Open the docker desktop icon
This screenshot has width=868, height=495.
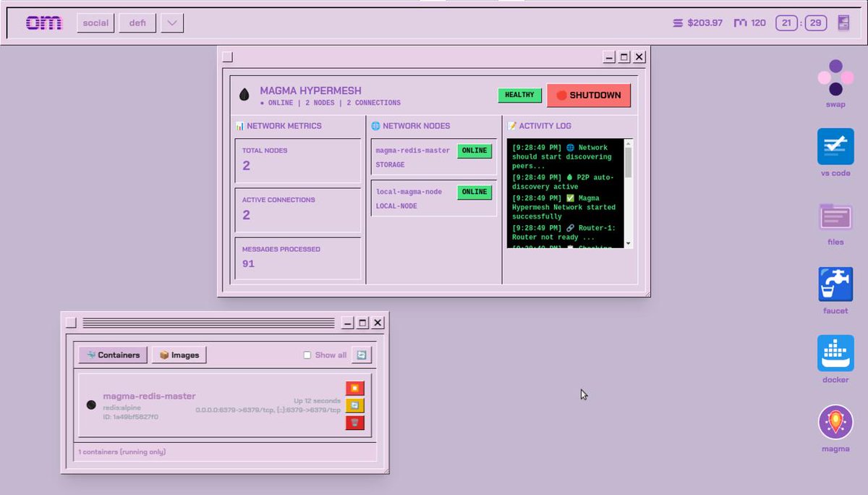tap(835, 353)
